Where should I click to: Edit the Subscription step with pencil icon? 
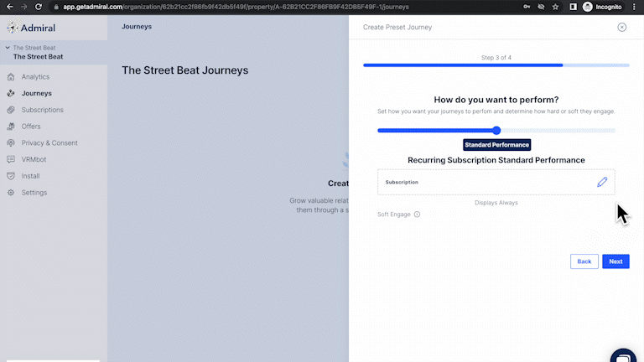coord(602,182)
